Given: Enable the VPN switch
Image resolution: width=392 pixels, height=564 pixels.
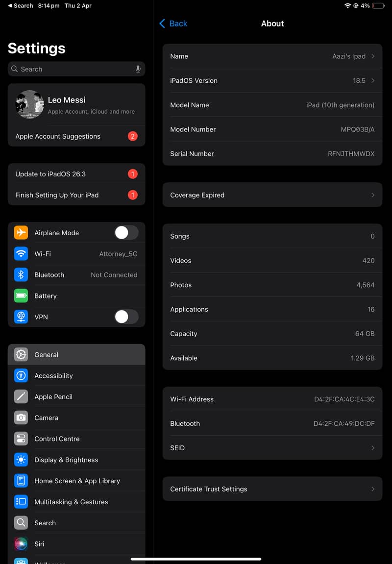Looking at the screenshot, I should [x=126, y=317].
